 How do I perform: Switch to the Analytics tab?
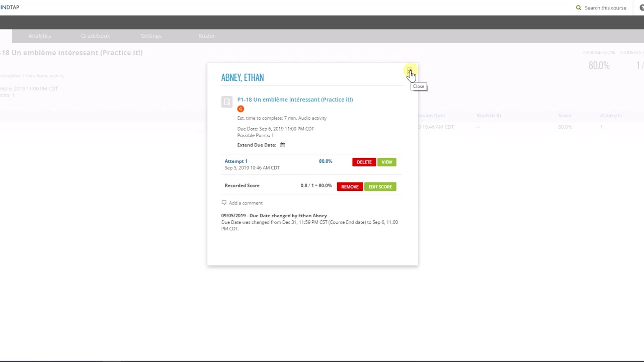click(x=40, y=36)
